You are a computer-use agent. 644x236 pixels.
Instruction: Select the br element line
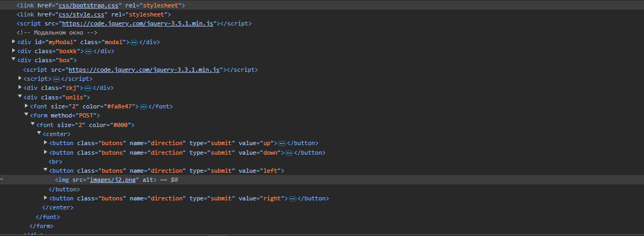click(55, 162)
